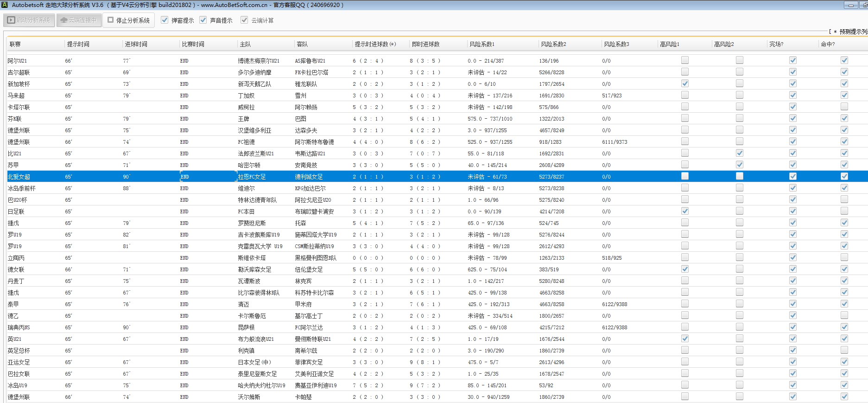Uncheck 高风险2 for the 苏甲 row
This screenshot has width=868, height=403.
[x=740, y=165]
